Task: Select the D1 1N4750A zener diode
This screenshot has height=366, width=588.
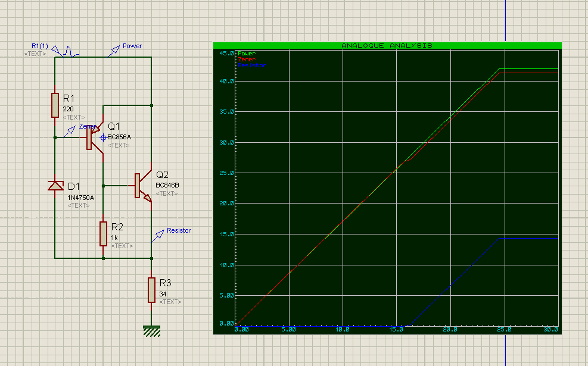Action: [55, 186]
